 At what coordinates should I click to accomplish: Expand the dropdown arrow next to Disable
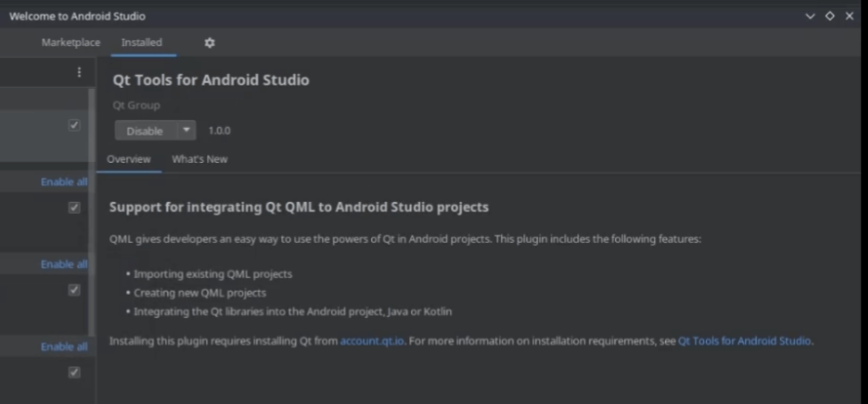pos(186,131)
